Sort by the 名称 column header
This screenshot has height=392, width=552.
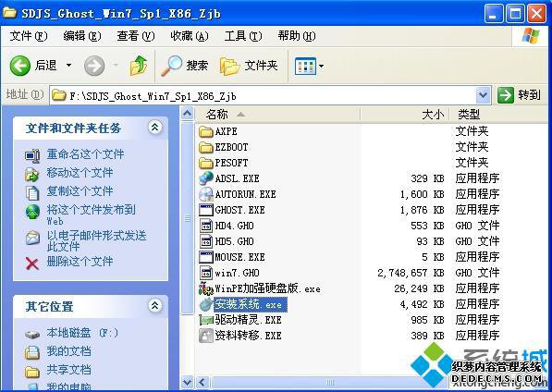(x=278, y=114)
